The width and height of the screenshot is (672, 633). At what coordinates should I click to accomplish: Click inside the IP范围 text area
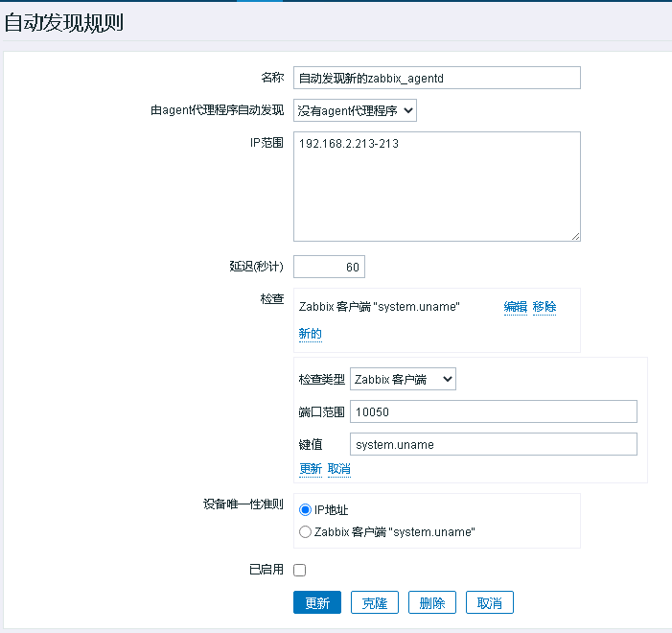pos(437,187)
